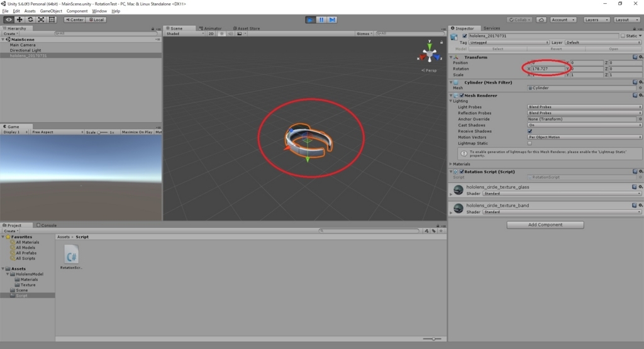Open scene effects image dropdown
Screen dimensions: 644x349
241,34
